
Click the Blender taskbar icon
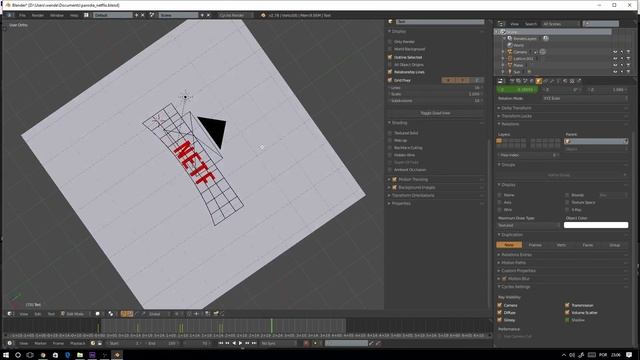[x=117, y=355]
